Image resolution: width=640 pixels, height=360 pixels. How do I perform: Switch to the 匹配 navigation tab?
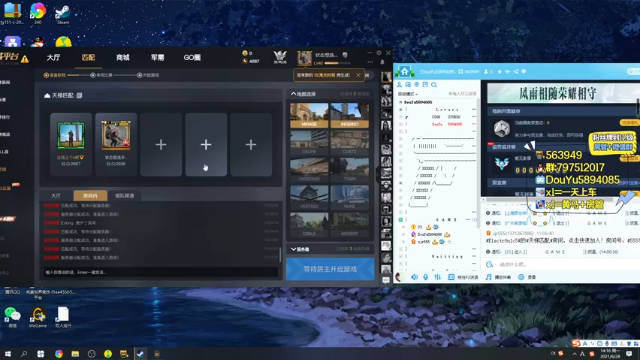coord(88,58)
